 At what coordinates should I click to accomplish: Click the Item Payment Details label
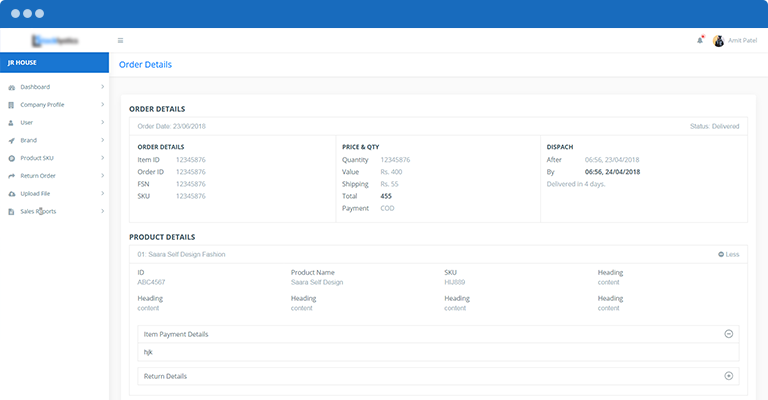176,334
